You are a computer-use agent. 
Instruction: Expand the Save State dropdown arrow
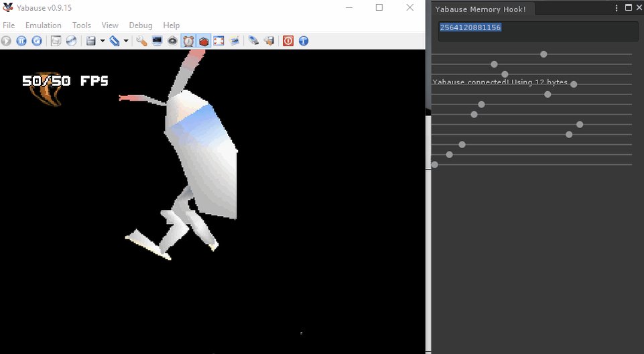[x=103, y=41]
